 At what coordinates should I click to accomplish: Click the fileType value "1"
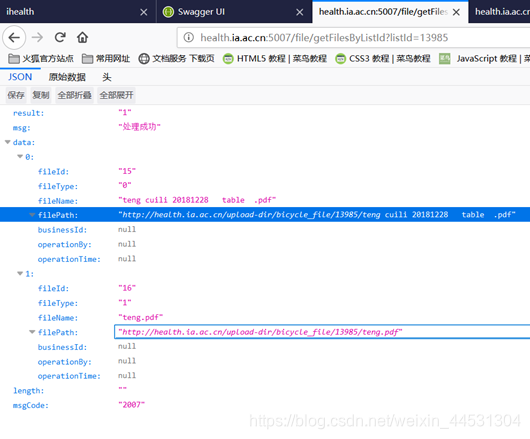(124, 302)
